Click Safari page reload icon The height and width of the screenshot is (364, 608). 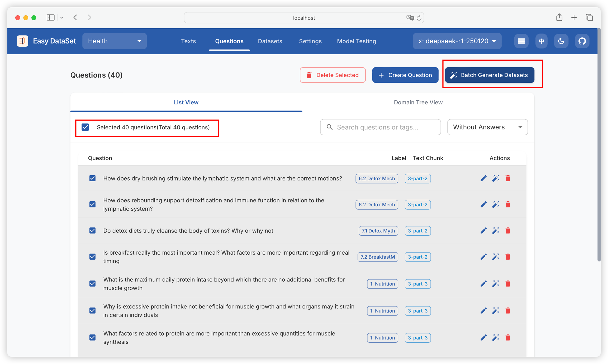419,18
